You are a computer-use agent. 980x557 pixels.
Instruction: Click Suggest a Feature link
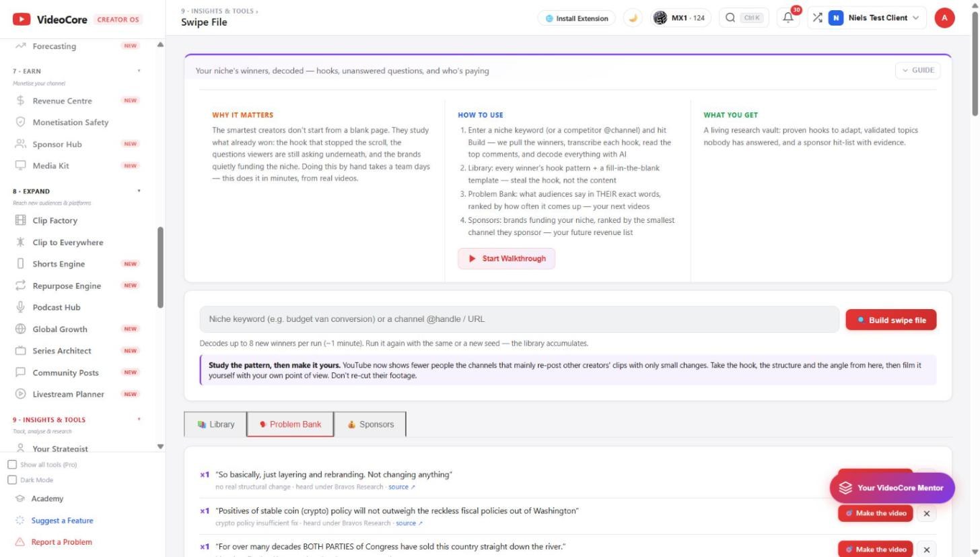[x=62, y=521]
